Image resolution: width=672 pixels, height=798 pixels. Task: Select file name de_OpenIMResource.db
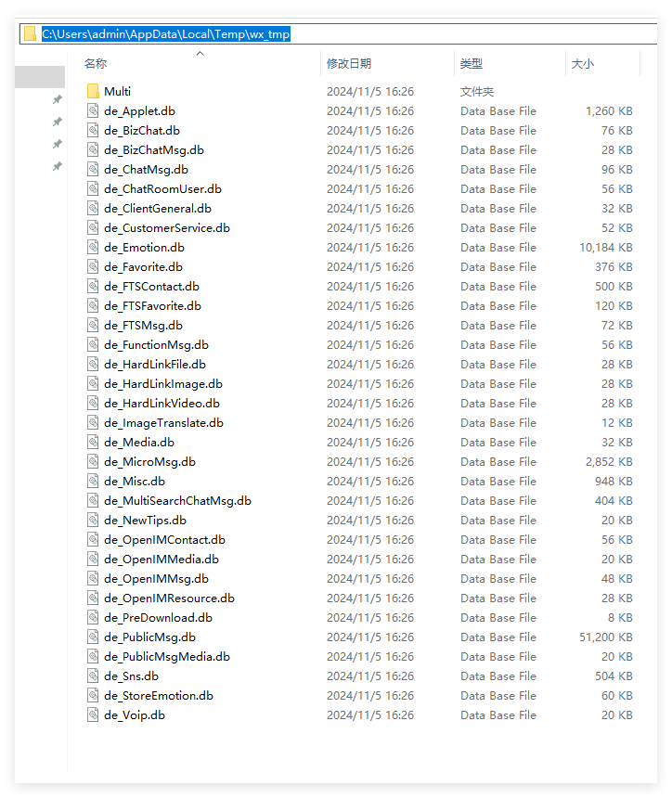(x=169, y=598)
